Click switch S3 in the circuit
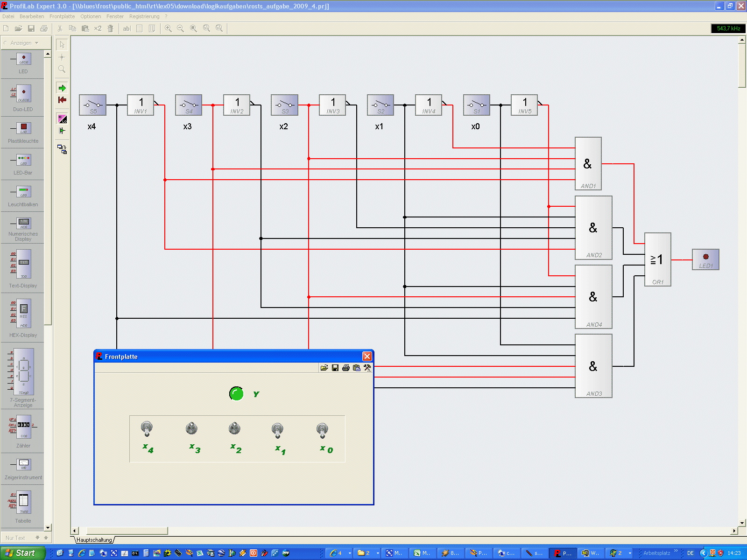Screen dimensions: 747x560 click(284, 105)
